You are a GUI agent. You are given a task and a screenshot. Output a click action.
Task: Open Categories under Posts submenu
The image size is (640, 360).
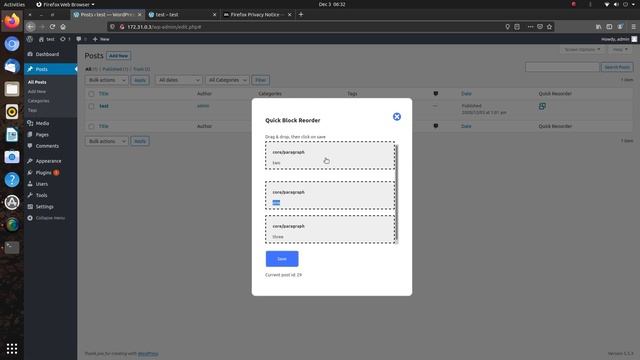coord(38,101)
